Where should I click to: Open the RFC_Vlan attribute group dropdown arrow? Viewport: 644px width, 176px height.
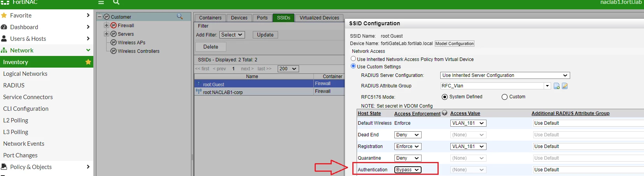[x=548, y=86]
